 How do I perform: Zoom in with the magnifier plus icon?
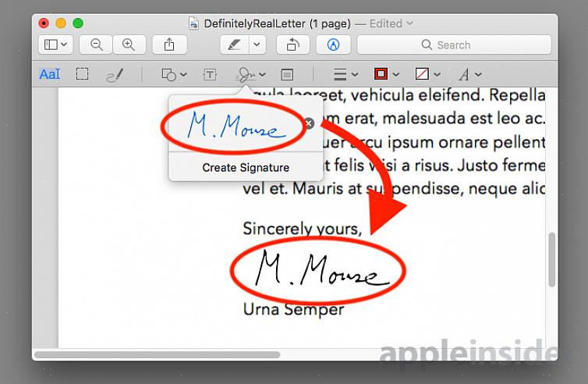129,45
